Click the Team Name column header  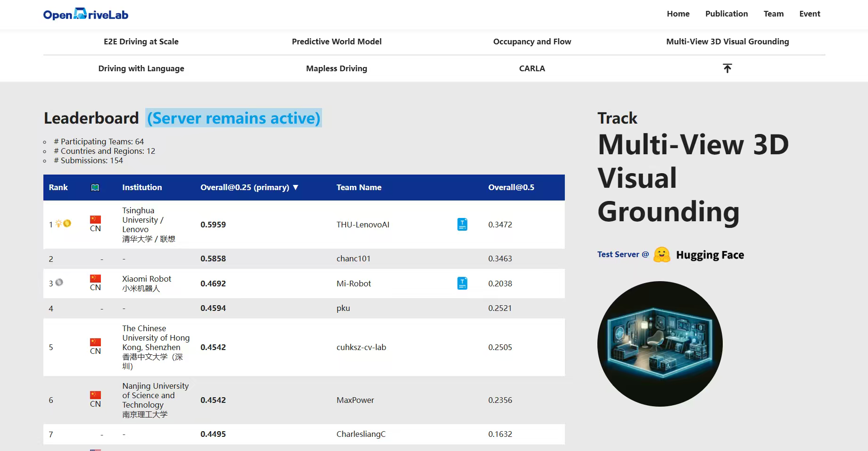pos(359,187)
